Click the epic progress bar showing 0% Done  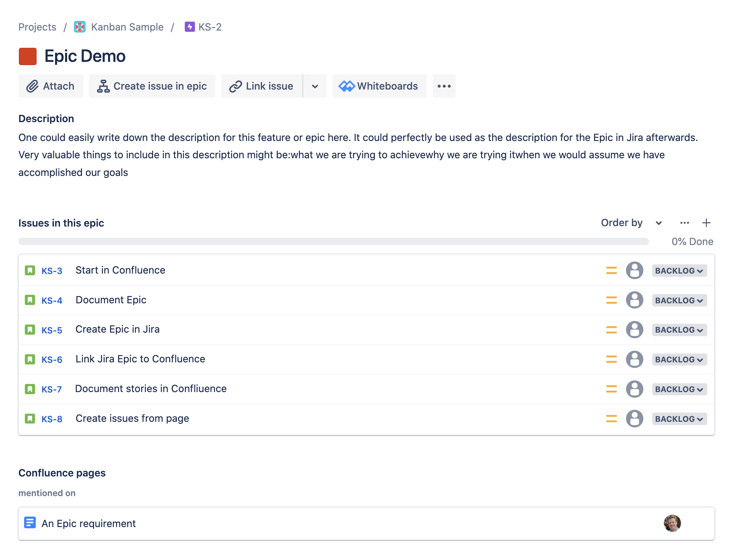(x=334, y=241)
